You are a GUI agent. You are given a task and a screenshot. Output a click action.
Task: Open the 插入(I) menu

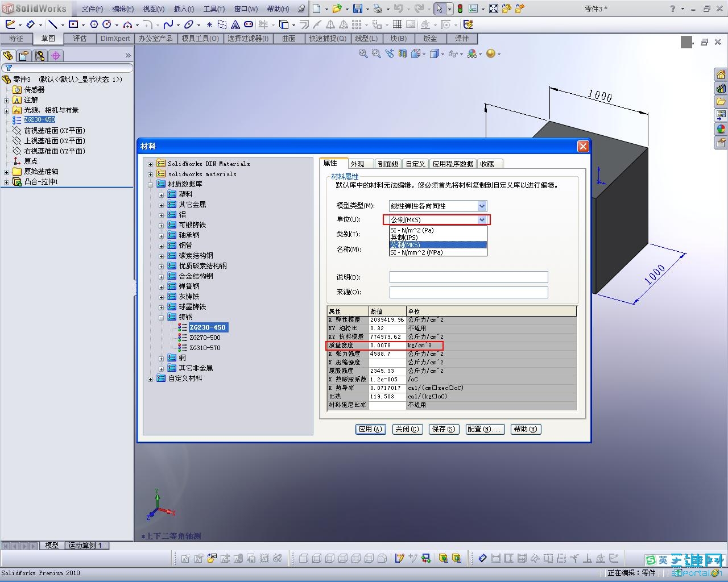[184, 9]
